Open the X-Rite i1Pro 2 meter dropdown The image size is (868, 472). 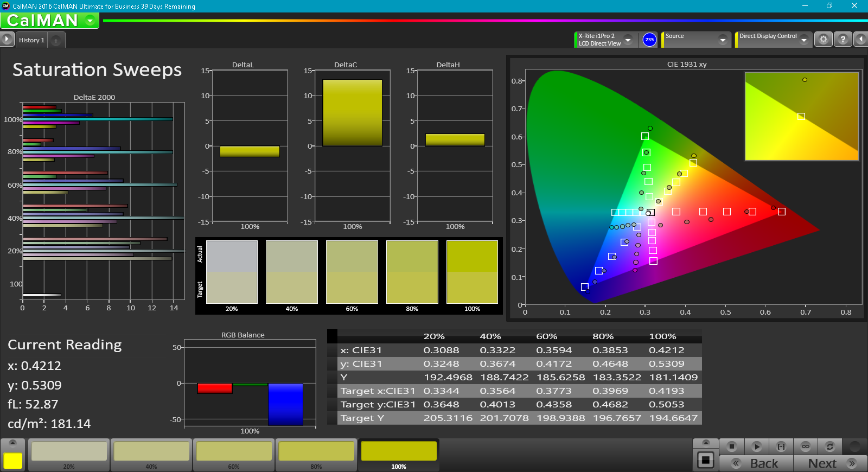(628, 40)
